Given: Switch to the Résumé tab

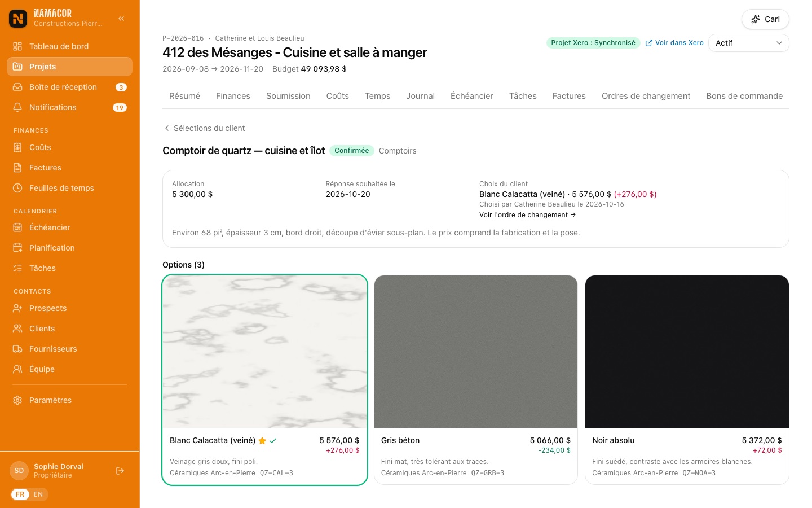Looking at the screenshot, I should tap(184, 96).
